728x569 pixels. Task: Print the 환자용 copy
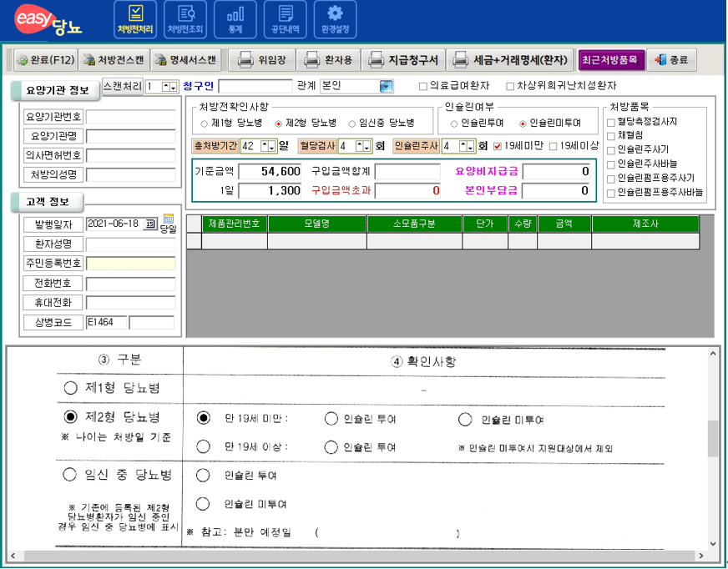click(328, 60)
